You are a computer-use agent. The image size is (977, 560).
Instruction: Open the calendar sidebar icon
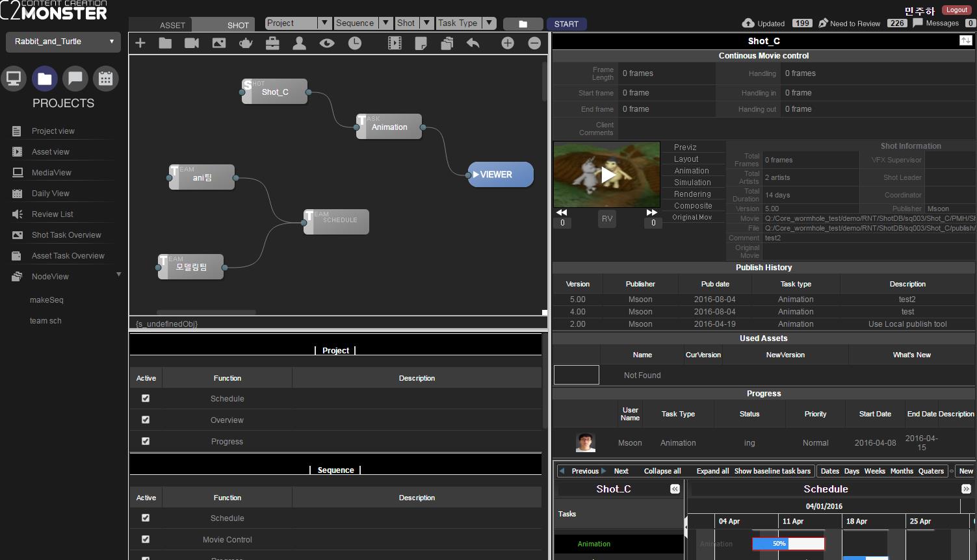105,79
